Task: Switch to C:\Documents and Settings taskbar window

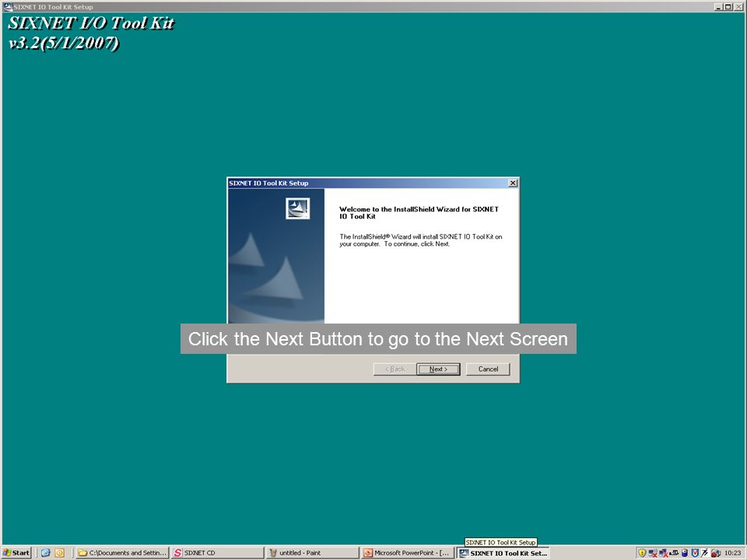Action: tap(122, 553)
